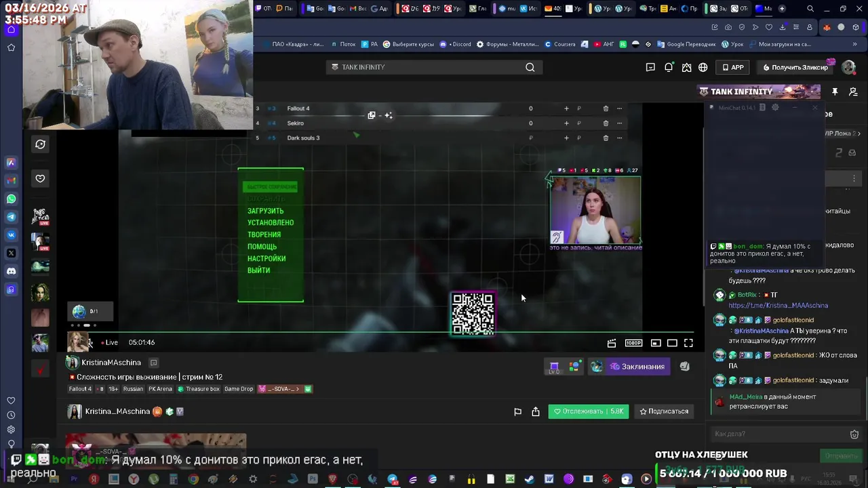Click the Заклинания button

coord(637,367)
